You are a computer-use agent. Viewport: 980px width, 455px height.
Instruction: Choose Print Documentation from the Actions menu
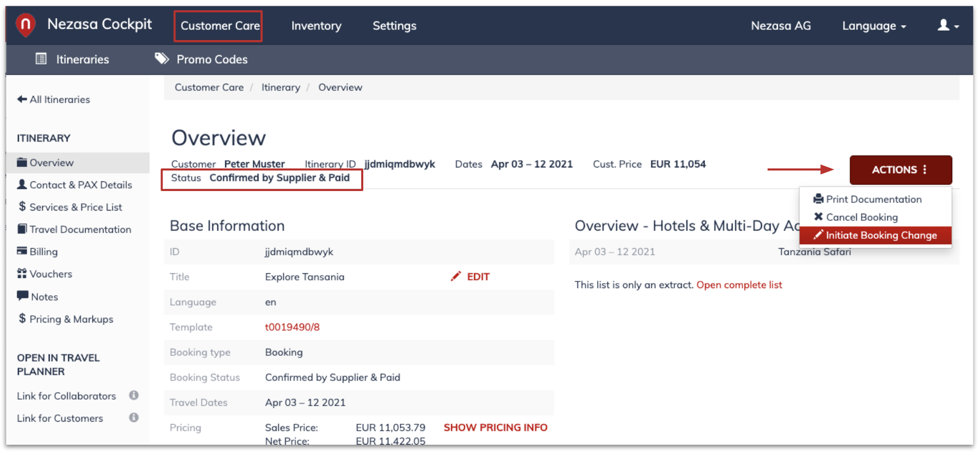[x=875, y=199]
